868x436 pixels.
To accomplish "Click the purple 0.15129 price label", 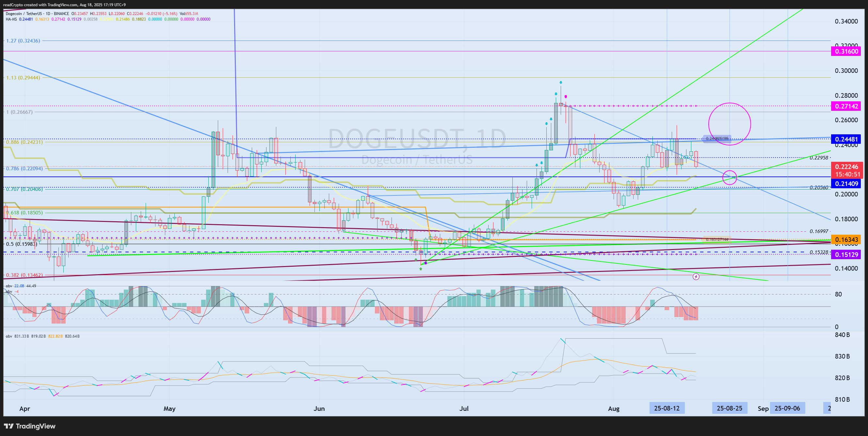I will pyautogui.click(x=846, y=255).
